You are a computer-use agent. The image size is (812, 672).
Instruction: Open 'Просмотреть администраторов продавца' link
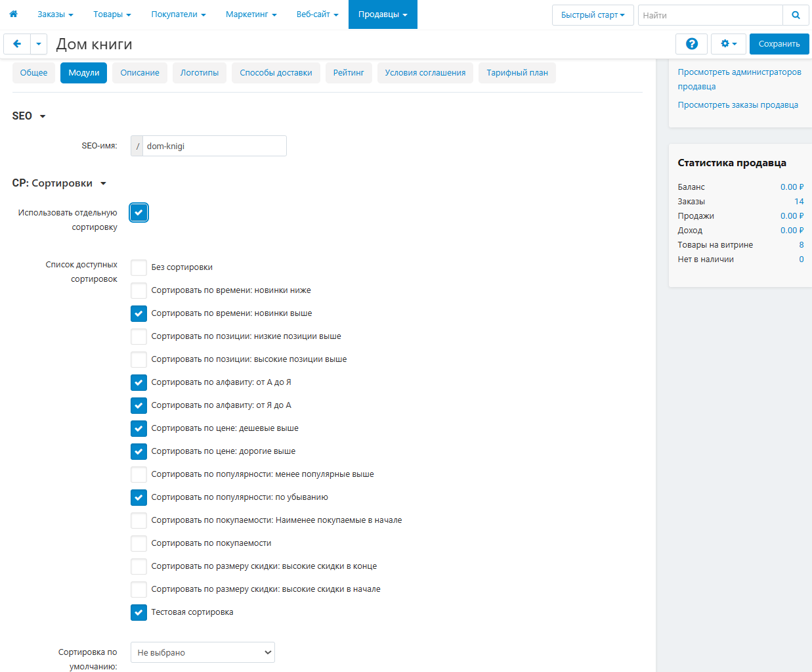(x=739, y=79)
